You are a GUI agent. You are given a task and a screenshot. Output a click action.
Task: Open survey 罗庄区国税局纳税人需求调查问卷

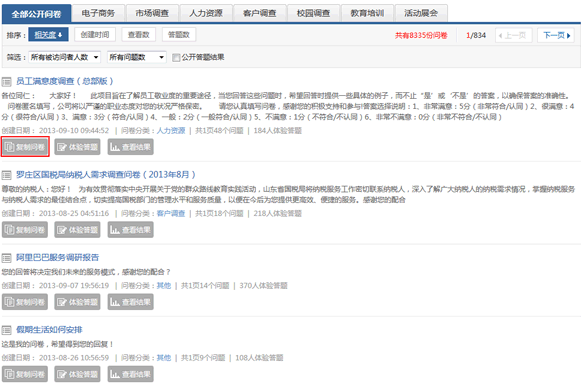[x=106, y=175]
